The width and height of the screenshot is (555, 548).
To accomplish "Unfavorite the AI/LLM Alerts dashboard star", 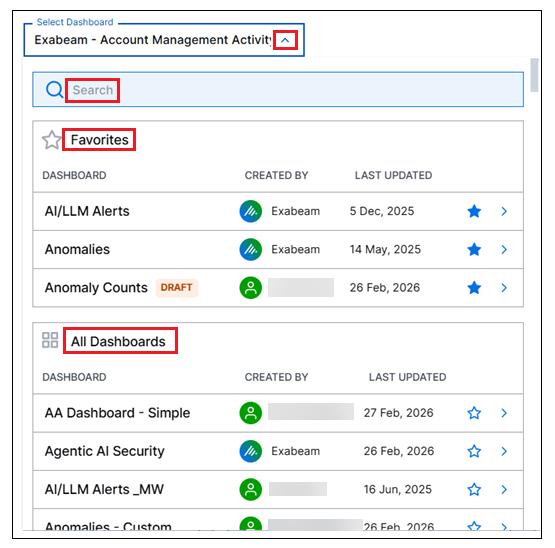I will pos(474,211).
